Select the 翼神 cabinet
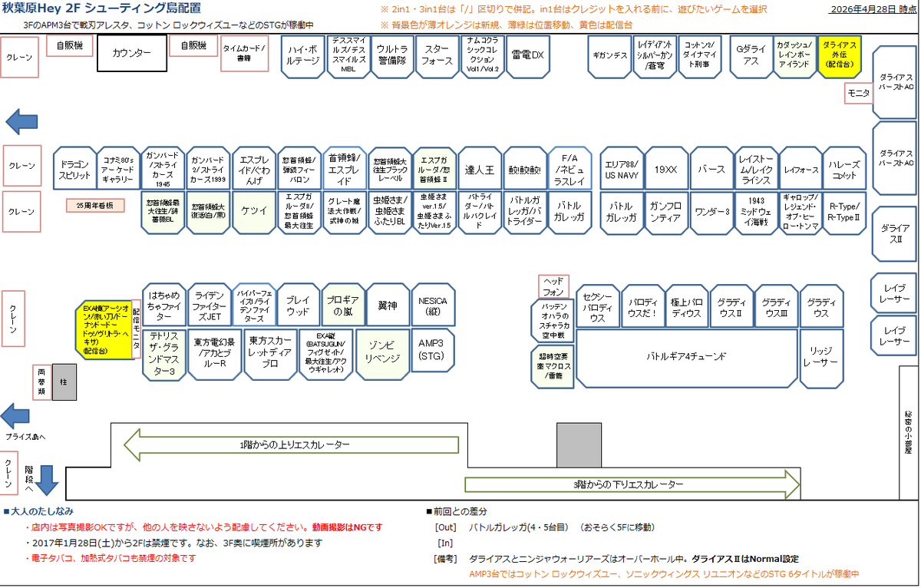The width and height of the screenshot is (921, 588). [389, 306]
